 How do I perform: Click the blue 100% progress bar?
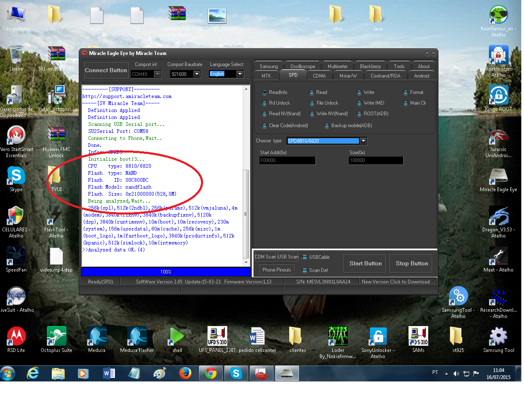[x=166, y=272]
